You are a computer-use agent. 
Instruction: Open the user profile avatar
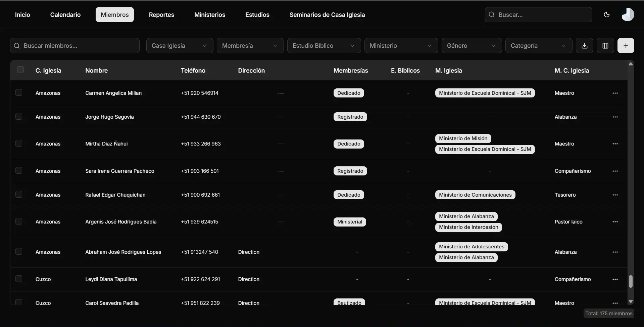point(628,14)
